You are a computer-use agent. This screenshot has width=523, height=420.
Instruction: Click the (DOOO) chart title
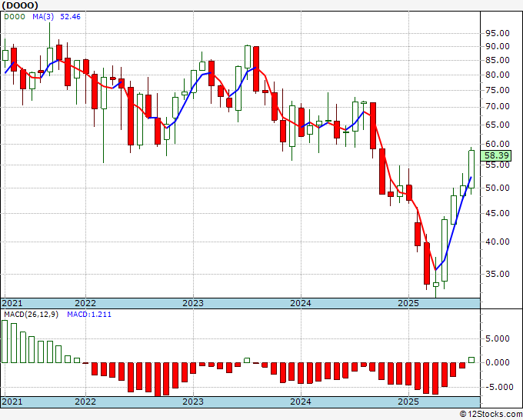coord(20,5)
